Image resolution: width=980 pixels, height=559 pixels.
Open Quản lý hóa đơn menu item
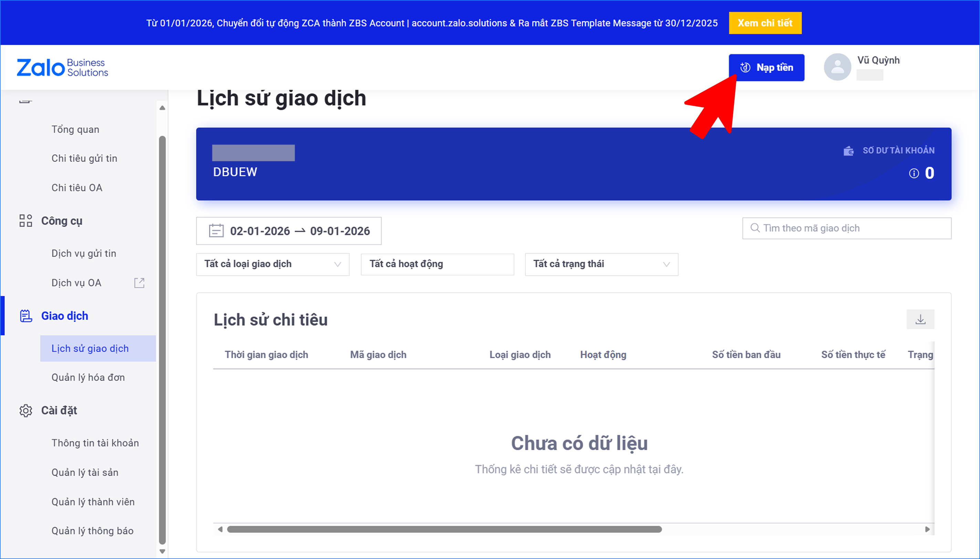click(x=88, y=377)
